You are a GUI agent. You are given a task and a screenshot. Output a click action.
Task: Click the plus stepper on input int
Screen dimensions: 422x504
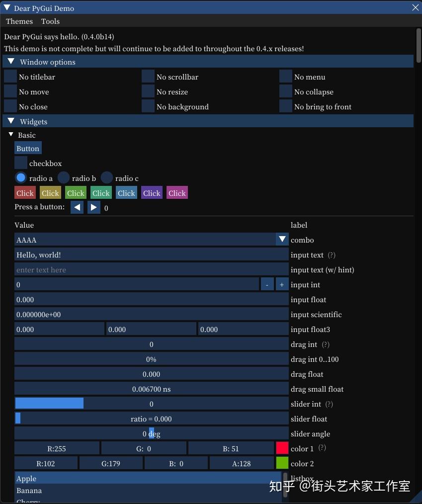pyautogui.click(x=282, y=284)
